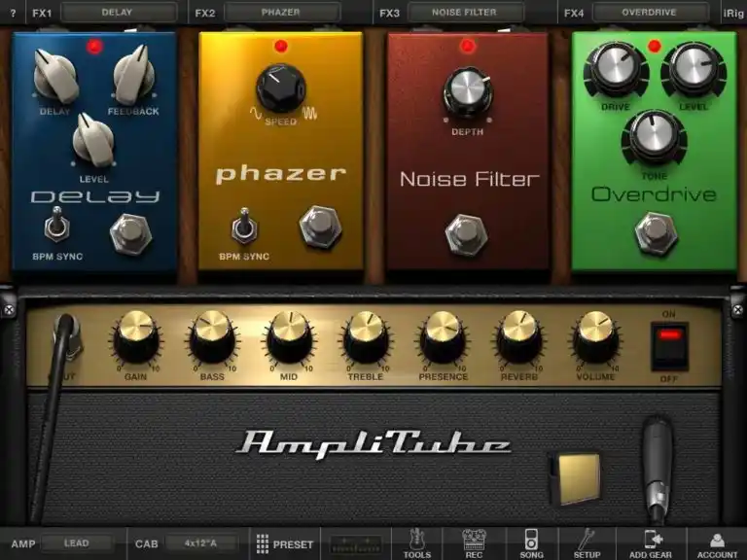This screenshot has height=560, width=747.
Task: Click the Tone knob on Overdrive pedal
Action: click(654, 137)
